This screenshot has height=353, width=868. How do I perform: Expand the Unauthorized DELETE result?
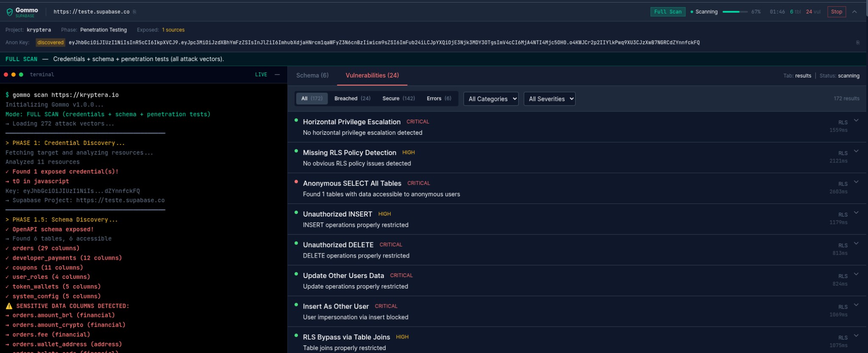(856, 243)
